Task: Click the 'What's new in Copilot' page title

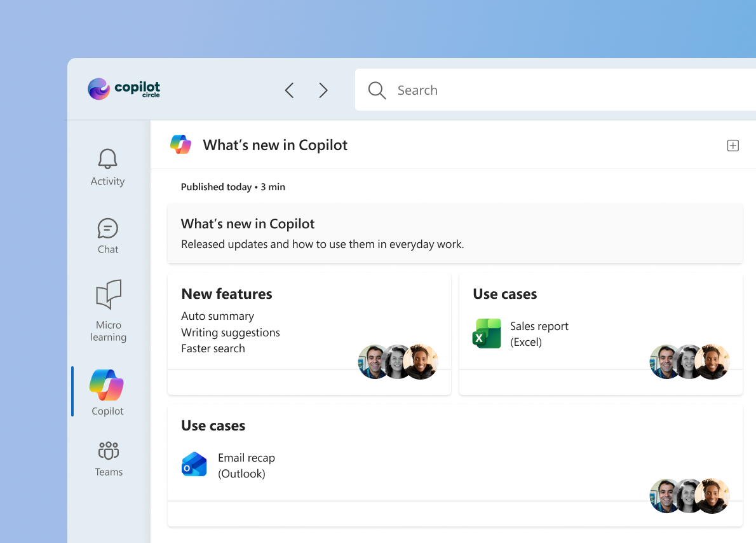Action: click(275, 145)
